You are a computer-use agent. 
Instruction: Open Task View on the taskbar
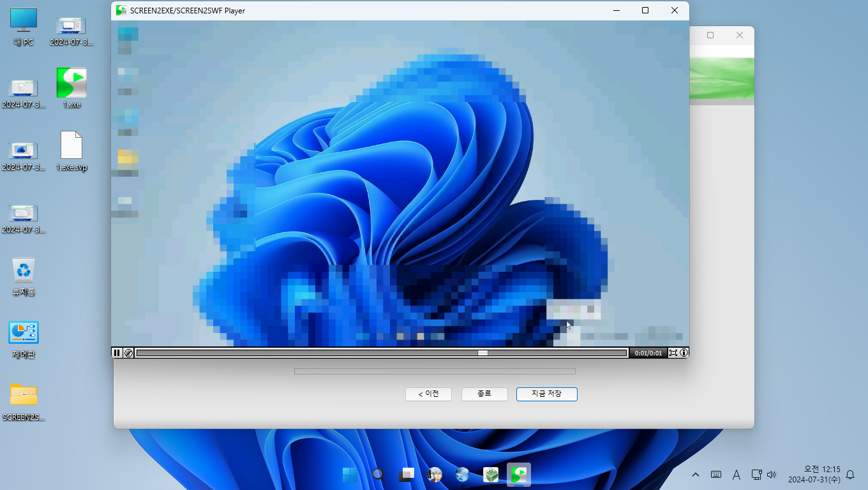[407, 474]
